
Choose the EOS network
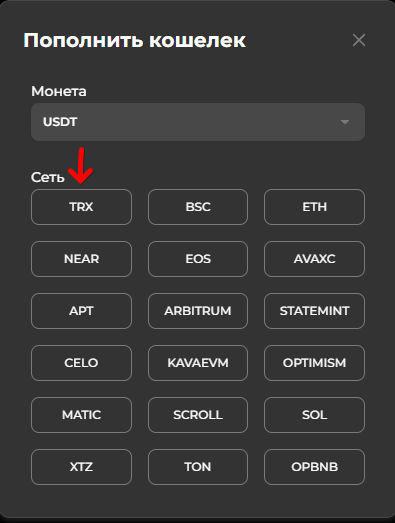pyautogui.click(x=198, y=259)
